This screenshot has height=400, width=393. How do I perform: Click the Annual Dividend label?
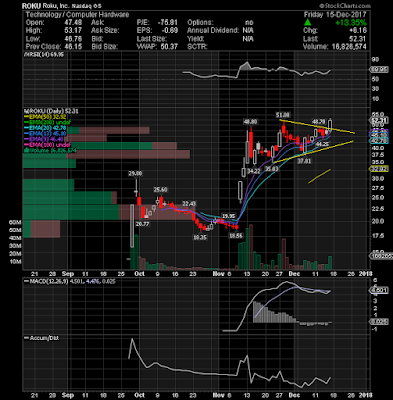coord(213,31)
